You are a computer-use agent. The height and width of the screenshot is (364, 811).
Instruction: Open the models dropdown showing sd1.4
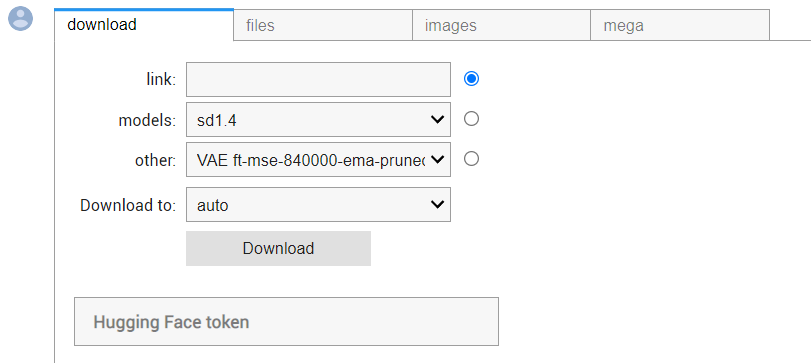point(318,119)
